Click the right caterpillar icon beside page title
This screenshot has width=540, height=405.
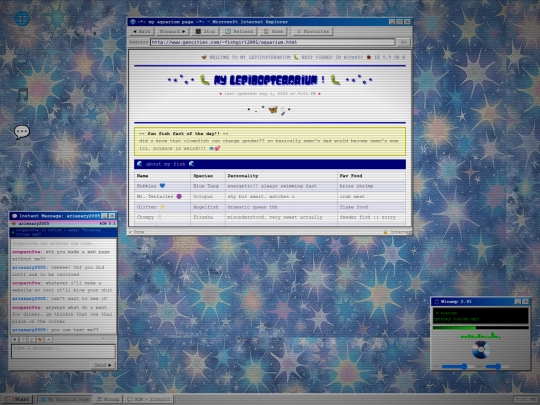click(335, 80)
